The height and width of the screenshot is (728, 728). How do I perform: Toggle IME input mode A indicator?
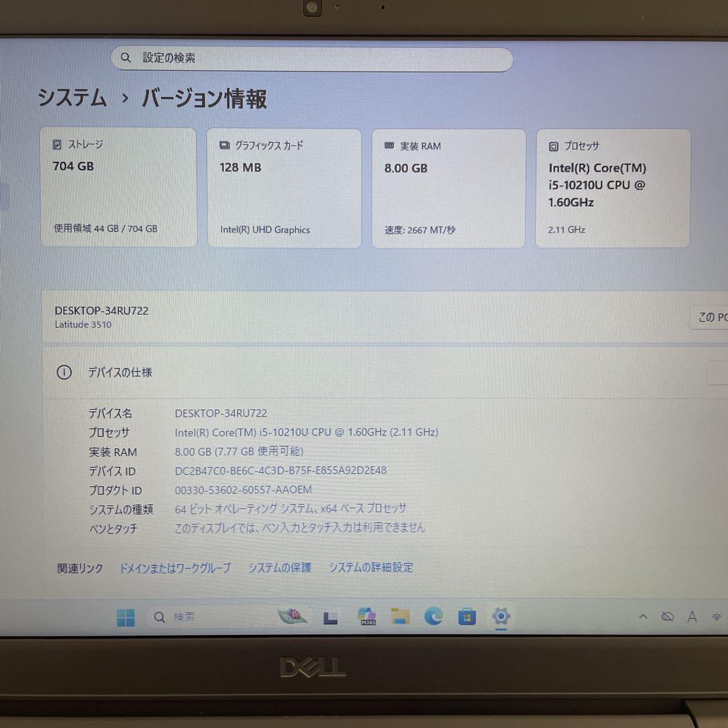[692, 617]
